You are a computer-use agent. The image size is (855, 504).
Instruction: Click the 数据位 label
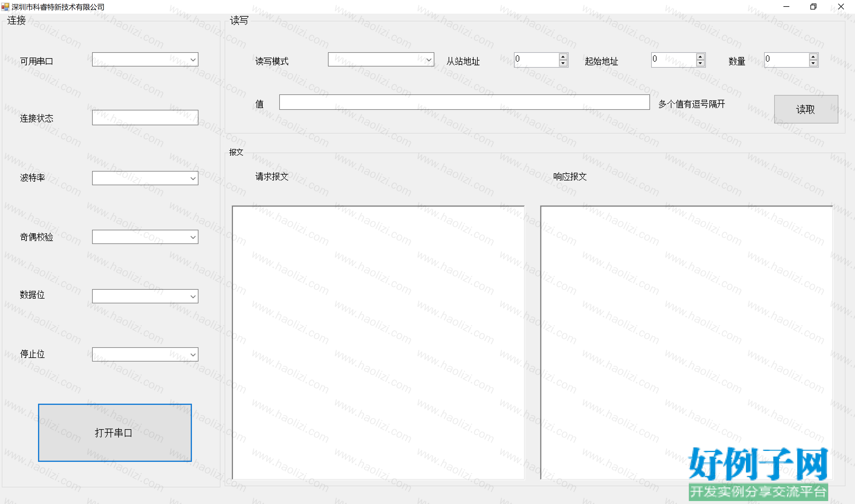click(x=33, y=295)
